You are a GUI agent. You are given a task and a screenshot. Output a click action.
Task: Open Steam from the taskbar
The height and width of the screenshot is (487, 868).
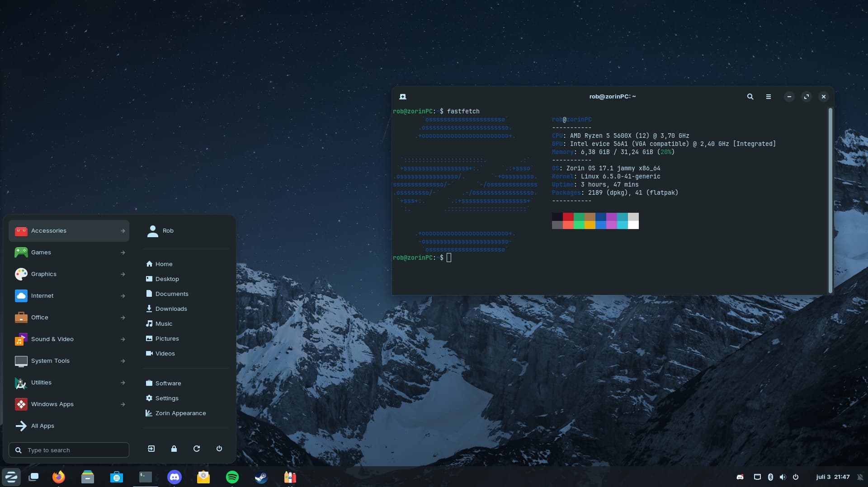pos(261,477)
